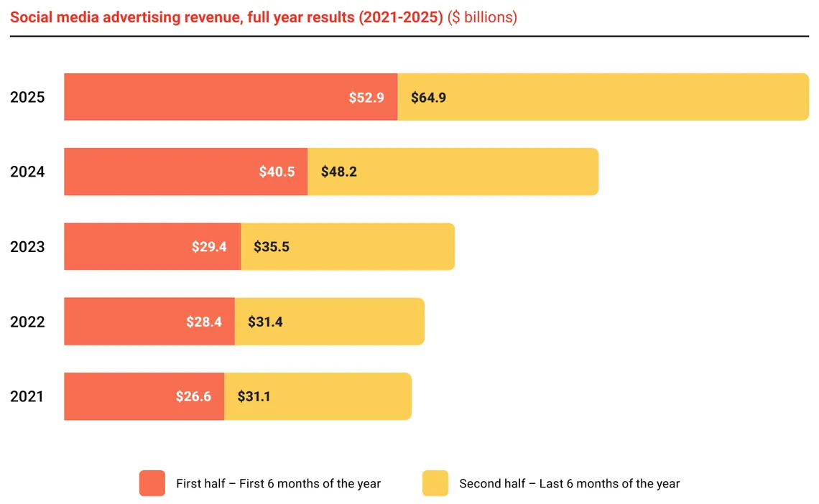Select the 2022 year label
The width and height of the screenshot is (819, 504).
[28, 322]
